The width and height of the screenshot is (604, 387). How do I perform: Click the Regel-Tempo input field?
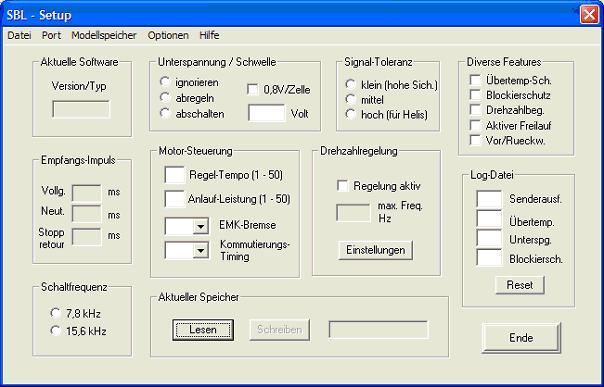[175, 175]
